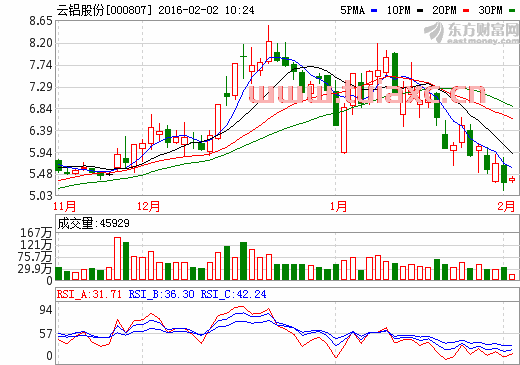
Task: Click the last small red candlestick in February
Action: (x=512, y=180)
